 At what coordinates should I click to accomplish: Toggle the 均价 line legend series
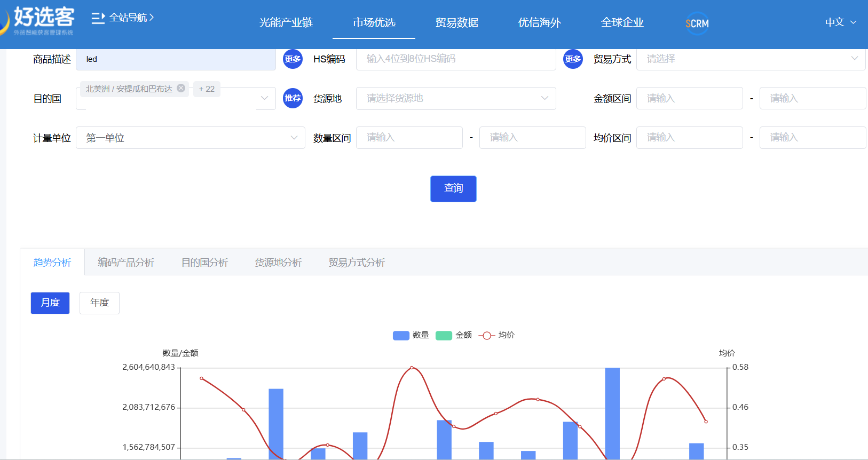tap(496, 335)
